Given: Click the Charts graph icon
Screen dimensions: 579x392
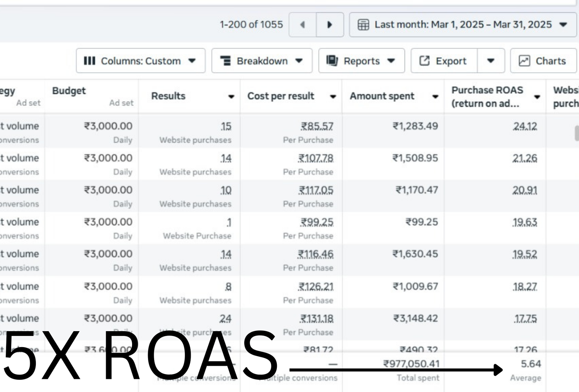Looking at the screenshot, I should (524, 61).
